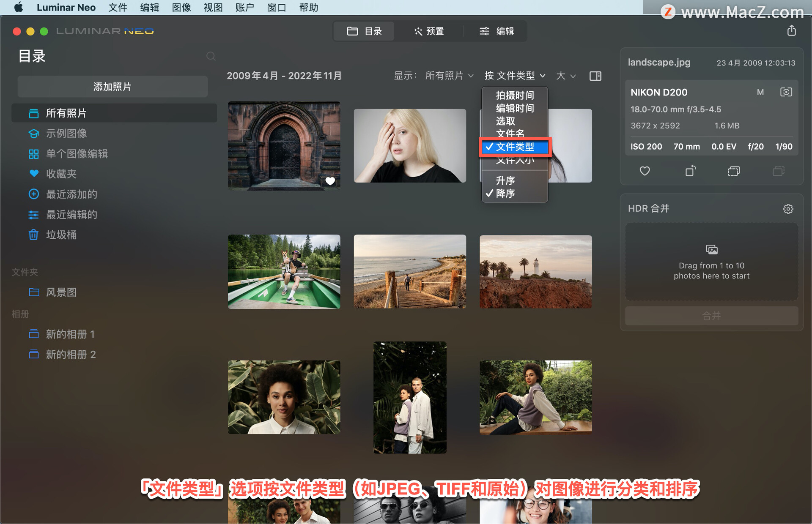
Task: Expand the 所有照片 display filter dropdown
Action: point(449,76)
